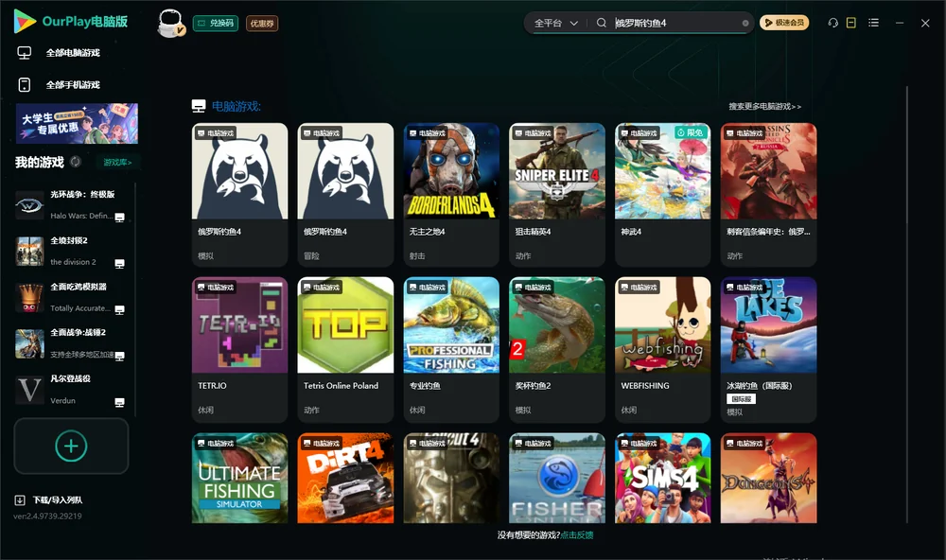This screenshot has height=560, width=946.
Task: Open the Ultimate Fishing Simulator card
Action: click(239, 478)
